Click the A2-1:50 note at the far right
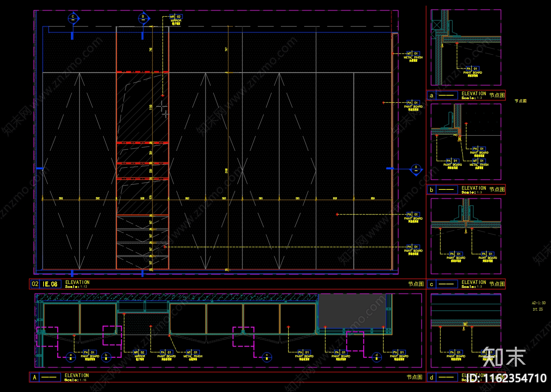 (539, 303)
